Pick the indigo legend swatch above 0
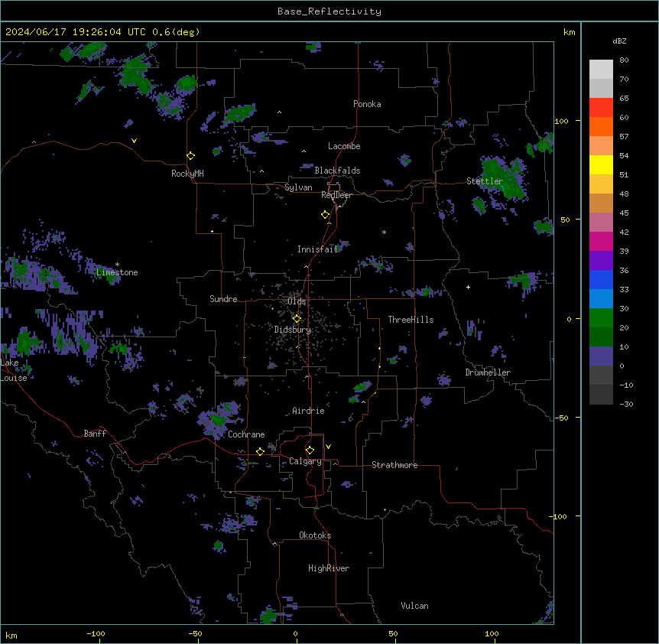659x644 pixels. coord(601,356)
